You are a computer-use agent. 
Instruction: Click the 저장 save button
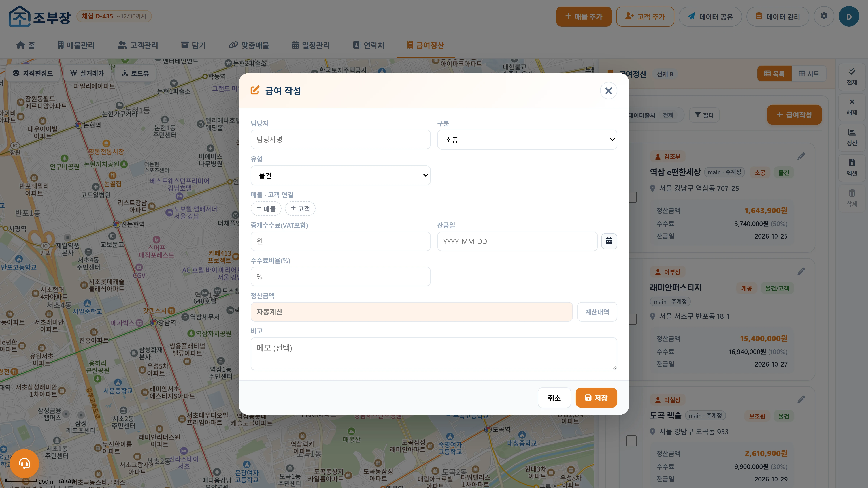point(596,398)
